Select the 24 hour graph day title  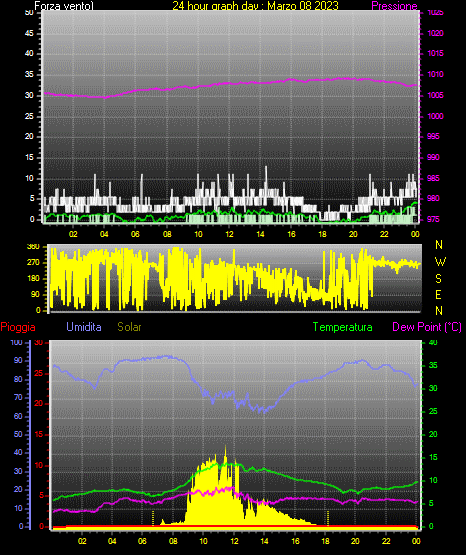coord(255,6)
